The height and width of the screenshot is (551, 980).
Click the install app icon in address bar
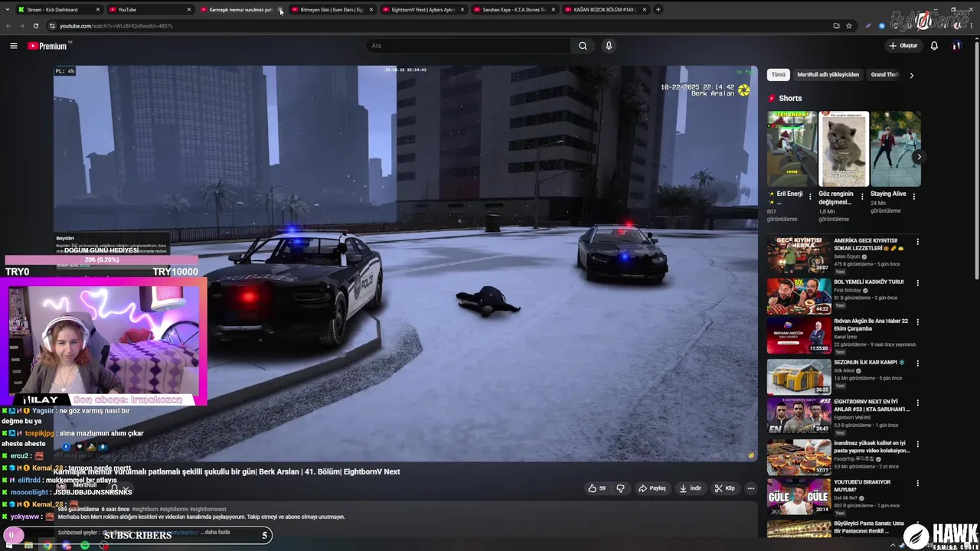(836, 26)
